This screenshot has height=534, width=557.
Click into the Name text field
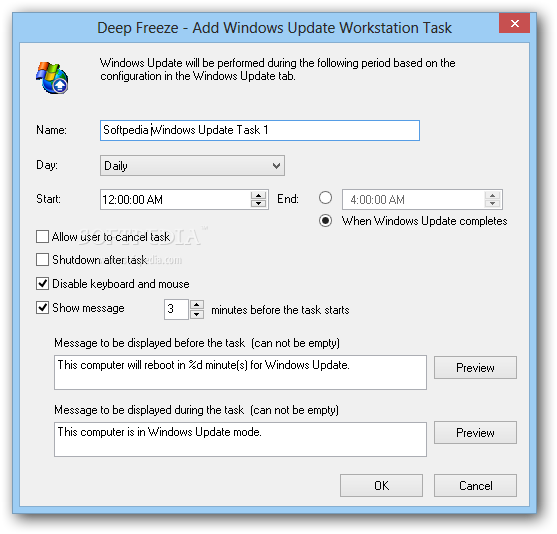click(260, 130)
